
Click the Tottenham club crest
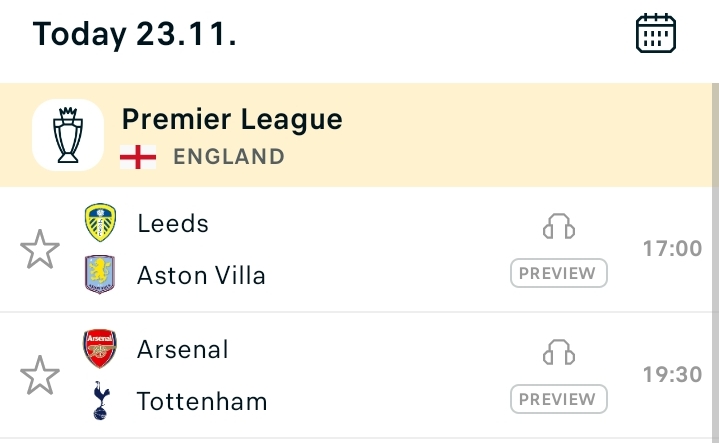click(x=100, y=401)
